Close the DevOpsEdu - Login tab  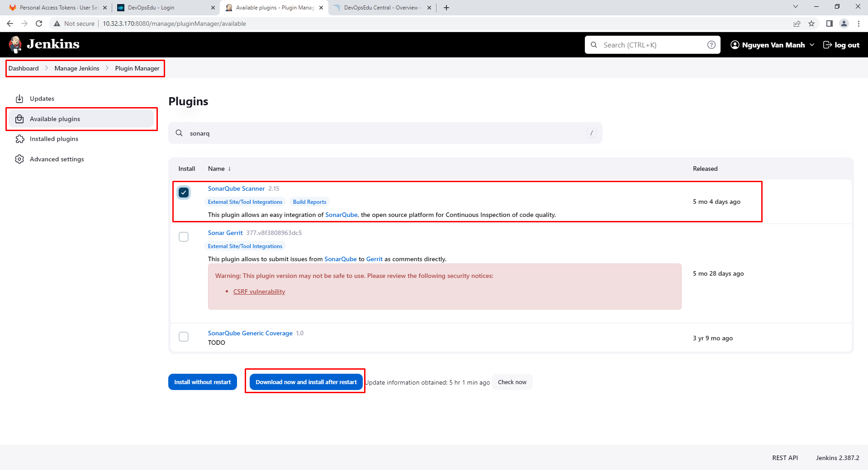213,8
